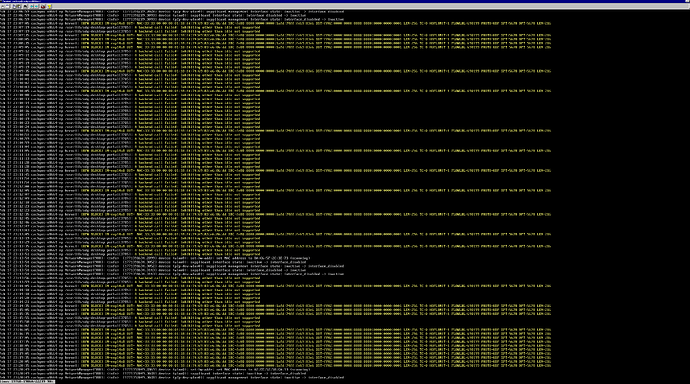Click the first icon in the toolbar
This screenshot has width=690, height=384.
click(2, 6)
